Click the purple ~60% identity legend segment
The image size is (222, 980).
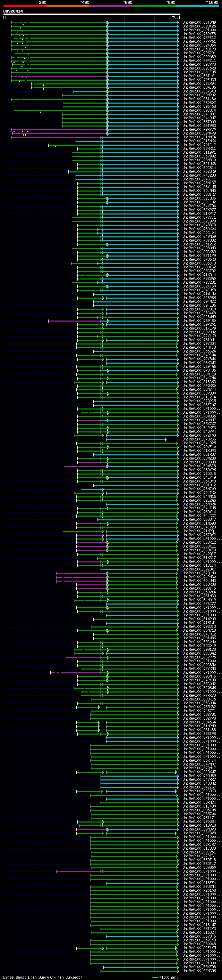point(111,6)
